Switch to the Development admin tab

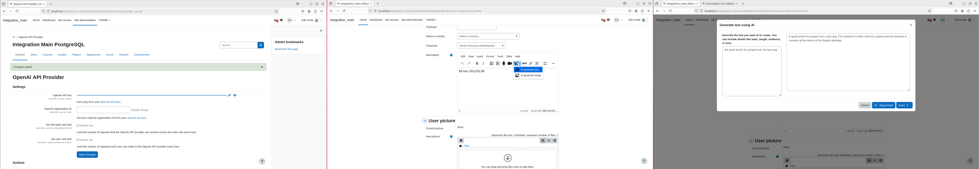coord(142,55)
